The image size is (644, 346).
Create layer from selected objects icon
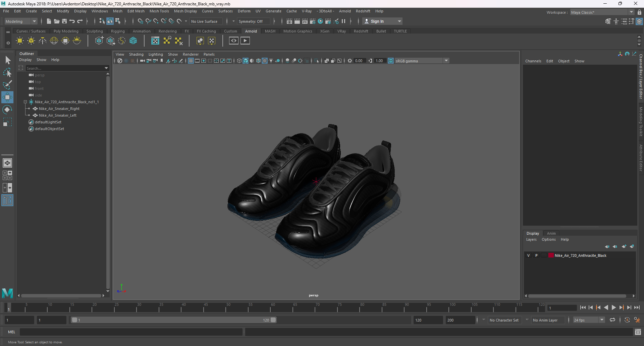632,246
